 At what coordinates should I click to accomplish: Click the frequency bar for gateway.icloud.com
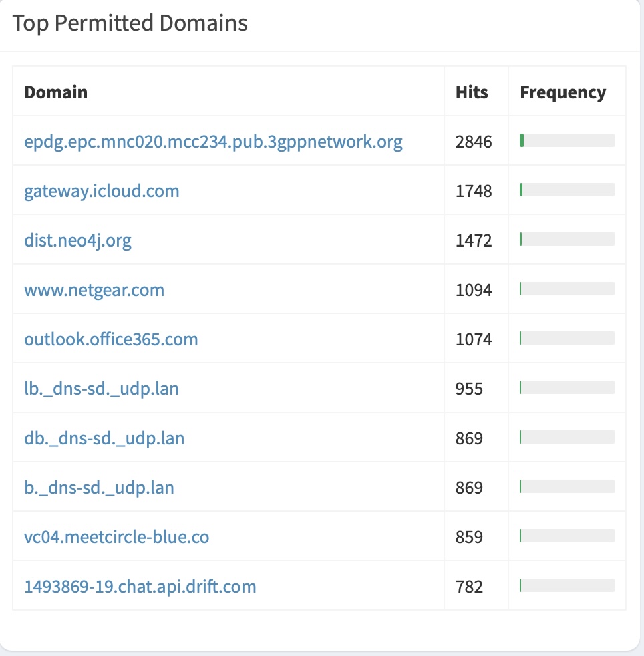click(x=567, y=190)
